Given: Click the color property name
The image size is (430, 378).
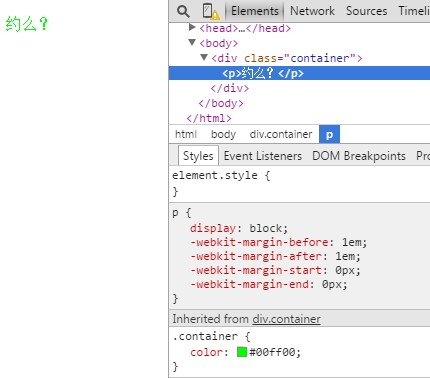Looking at the screenshot, I should coord(206,352).
